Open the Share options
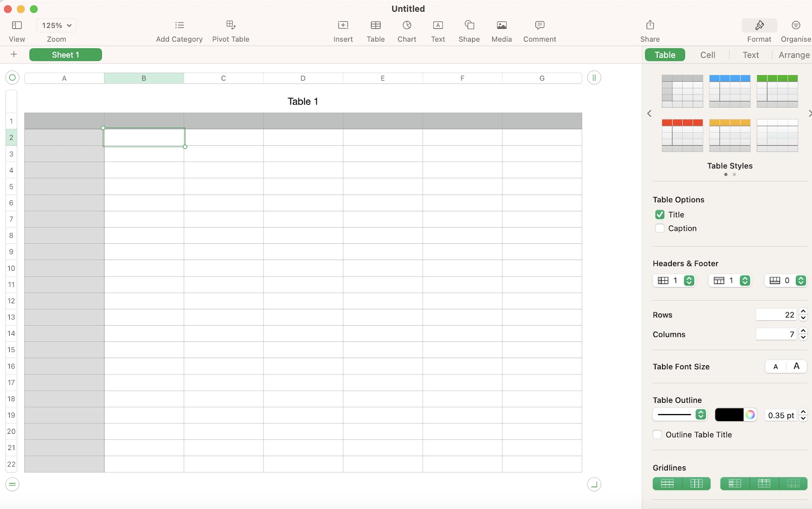This screenshot has height=509, width=812. pos(650,29)
